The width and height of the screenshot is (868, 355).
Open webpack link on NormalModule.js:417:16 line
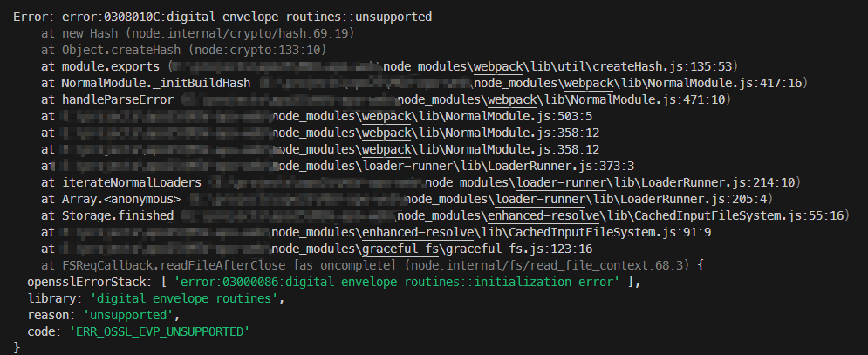pos(588,83)
